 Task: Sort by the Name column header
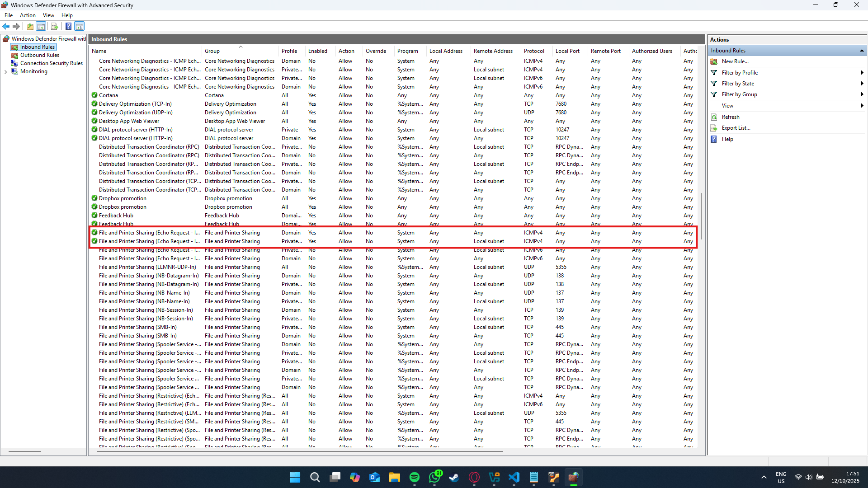pos(145,51)
